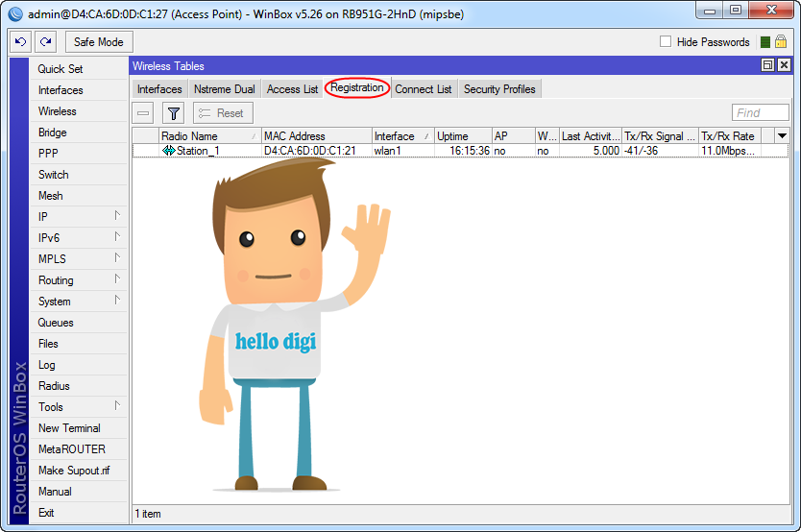Click the Undo arrow icon
Screen dimensions: 801x532
(20, 42)
